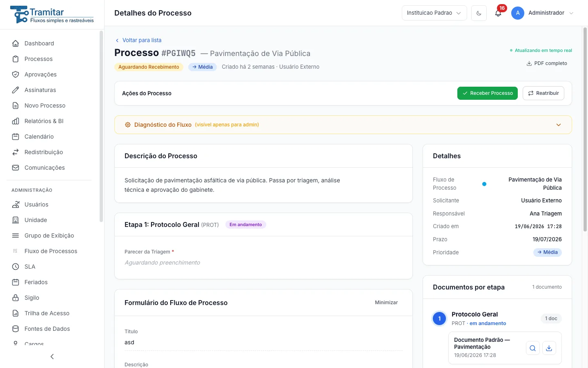
Task: Click the main page vertical scrollbar
Action: [x=585, y=129]
